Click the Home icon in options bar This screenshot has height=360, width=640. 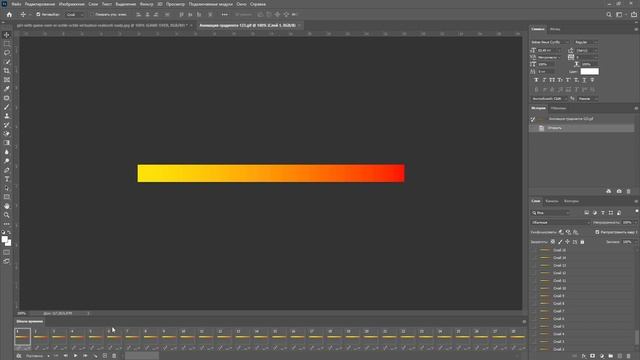point(9,14)
